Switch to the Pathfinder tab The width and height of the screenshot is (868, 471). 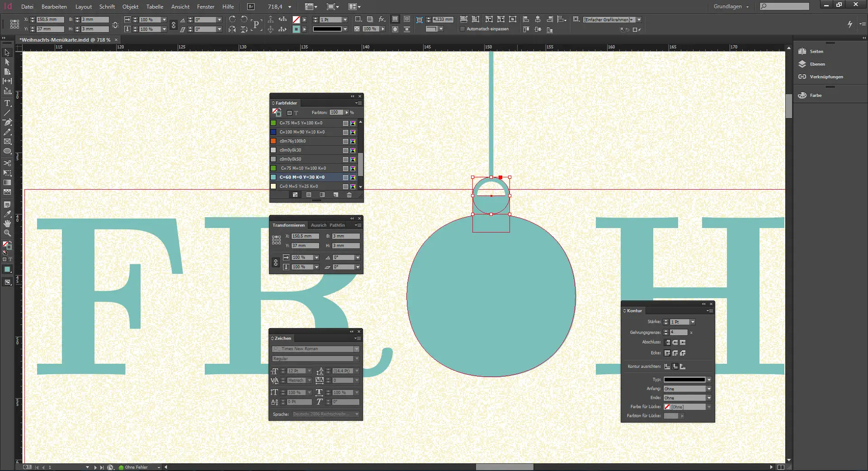click(x=337, y=225)
